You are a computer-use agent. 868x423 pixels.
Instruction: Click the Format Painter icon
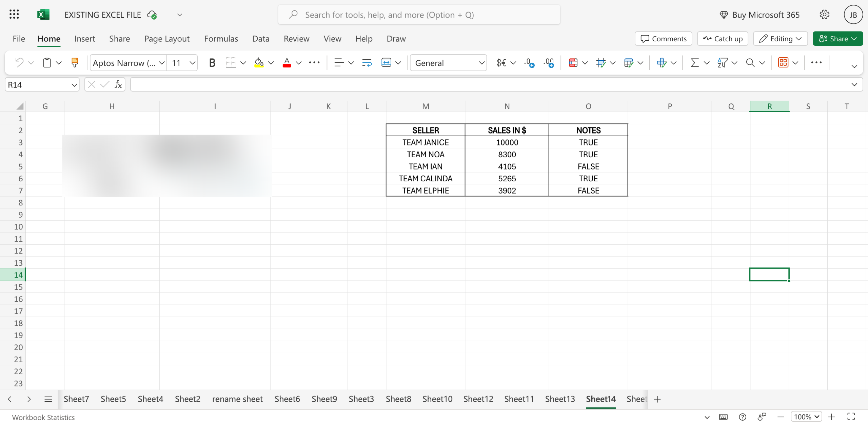pyautogui.click(x=75, y=63)
